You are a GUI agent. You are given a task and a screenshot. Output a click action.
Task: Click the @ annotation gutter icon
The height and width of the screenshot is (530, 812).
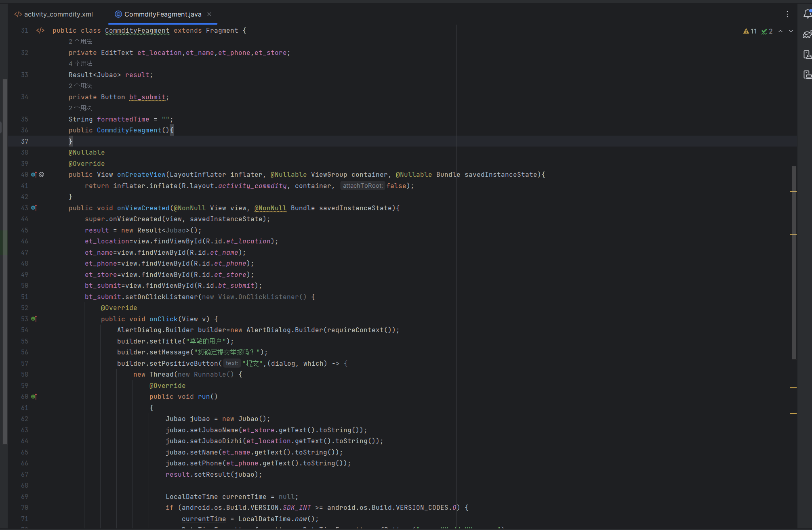(42, 174)
